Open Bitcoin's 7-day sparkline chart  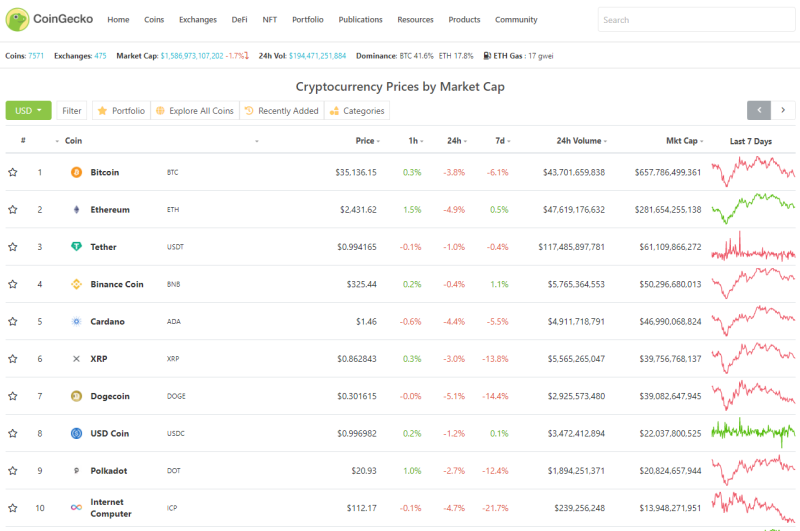tap(753, 171)
